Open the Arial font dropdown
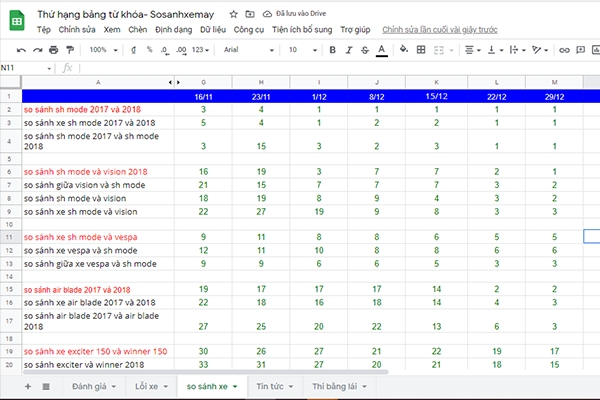This screenshot has width=600, height=400. [249, 50]
